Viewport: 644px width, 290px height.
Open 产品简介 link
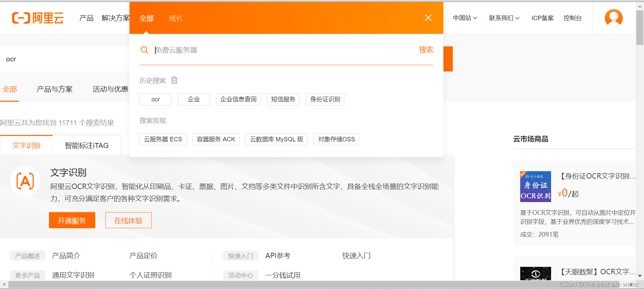66,256
